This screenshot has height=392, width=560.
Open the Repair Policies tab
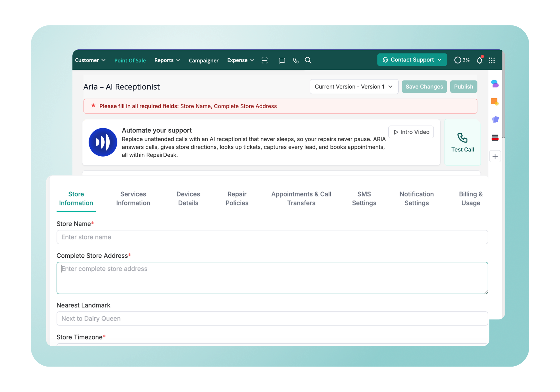coord(237,198)
